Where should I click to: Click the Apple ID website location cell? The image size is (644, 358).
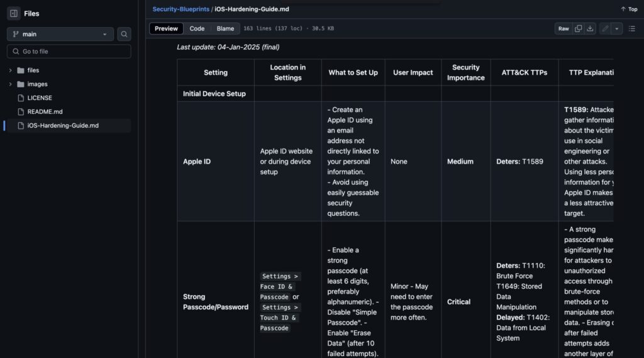[287, 162]
